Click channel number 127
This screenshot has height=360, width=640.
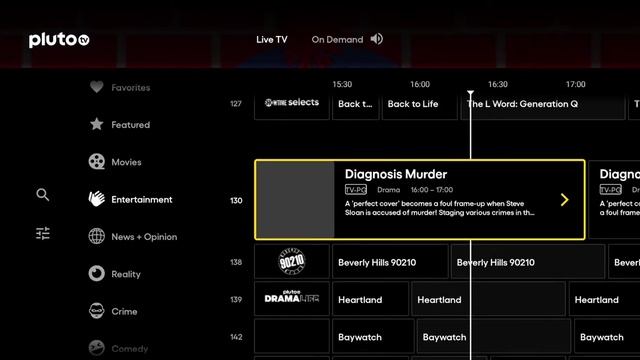tap(236, 104)
